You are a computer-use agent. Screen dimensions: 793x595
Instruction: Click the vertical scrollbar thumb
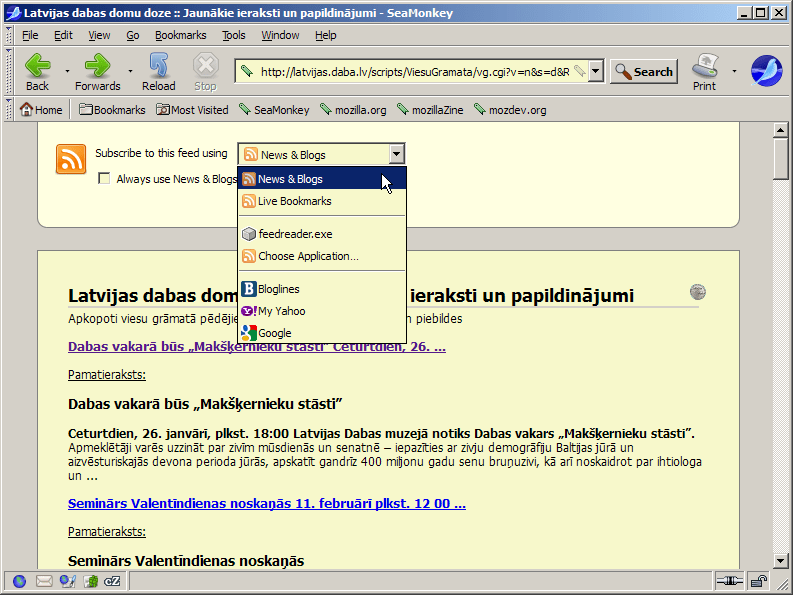point(780,158)
